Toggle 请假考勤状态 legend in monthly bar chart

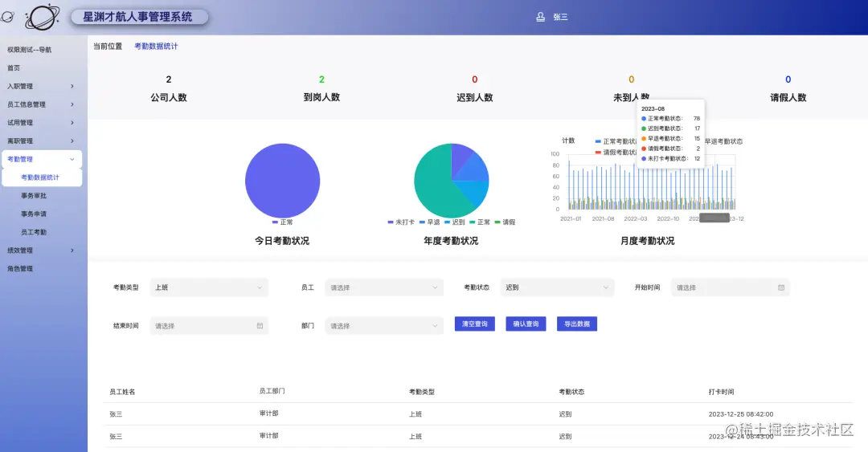tap(616, 153)
